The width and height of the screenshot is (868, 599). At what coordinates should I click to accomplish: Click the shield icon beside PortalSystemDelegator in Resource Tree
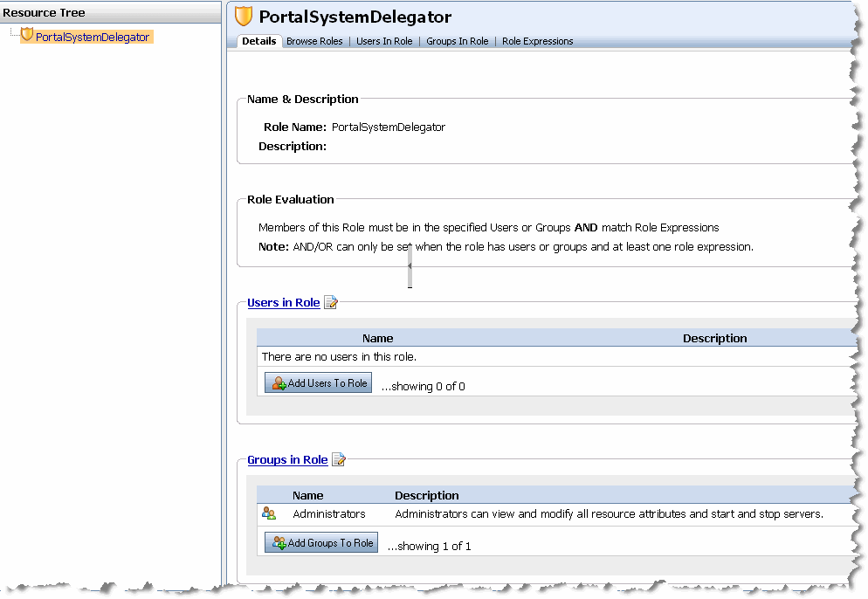coord(28,36)
